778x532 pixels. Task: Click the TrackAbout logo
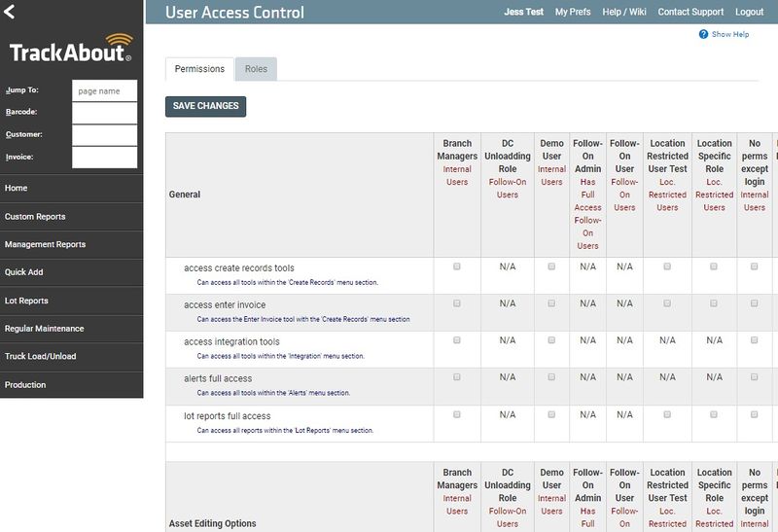pyautogui.click(x=71, y=48)
